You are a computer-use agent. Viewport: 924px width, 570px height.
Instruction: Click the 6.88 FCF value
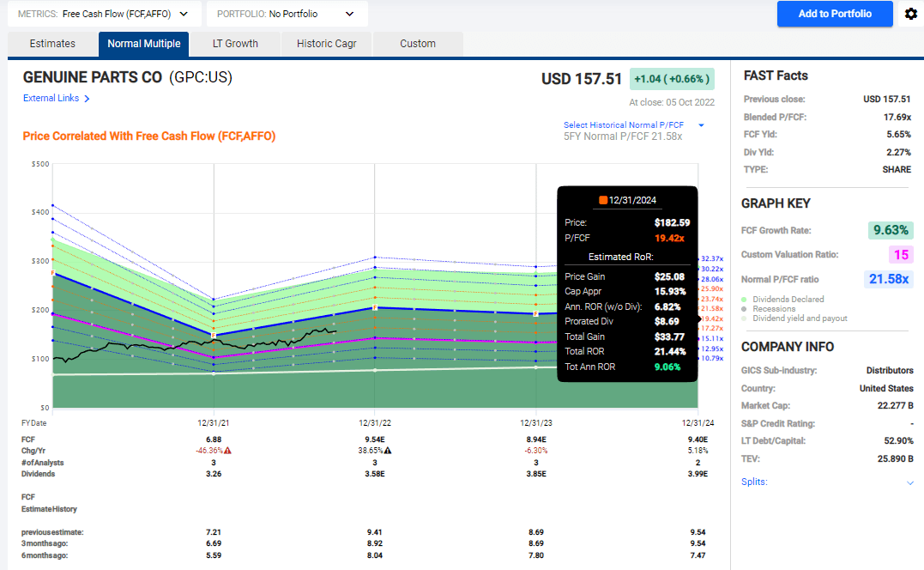214,440
